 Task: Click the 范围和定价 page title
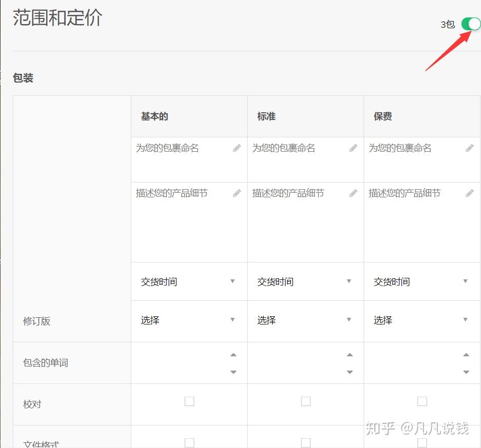coord(57,17)
